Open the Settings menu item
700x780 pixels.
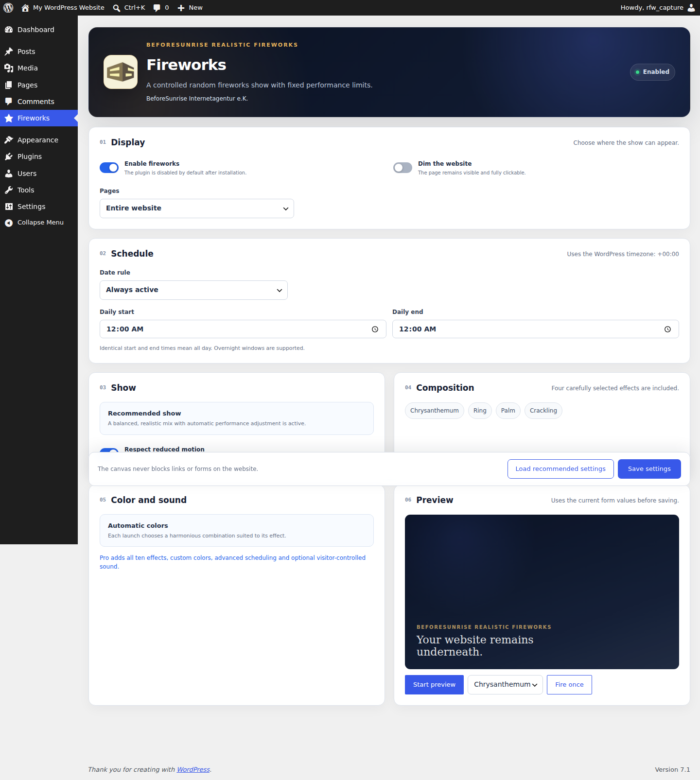point(39,207)
